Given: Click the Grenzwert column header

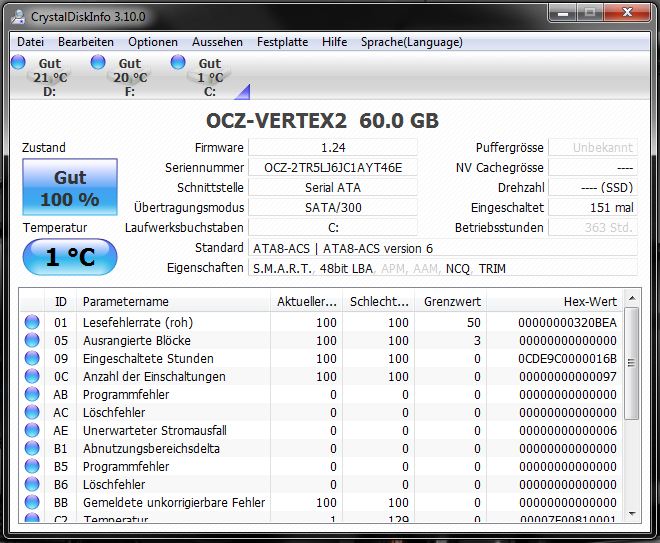Looking at the screenshot, I should click(x=451, y=301).
